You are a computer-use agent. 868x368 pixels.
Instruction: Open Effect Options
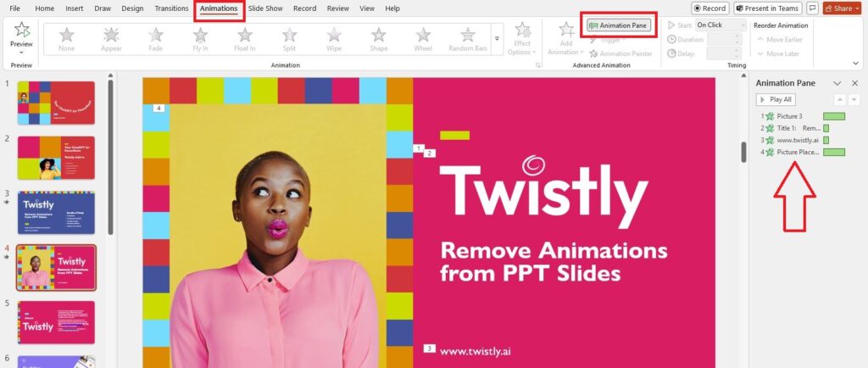click(x=522, y=39)
